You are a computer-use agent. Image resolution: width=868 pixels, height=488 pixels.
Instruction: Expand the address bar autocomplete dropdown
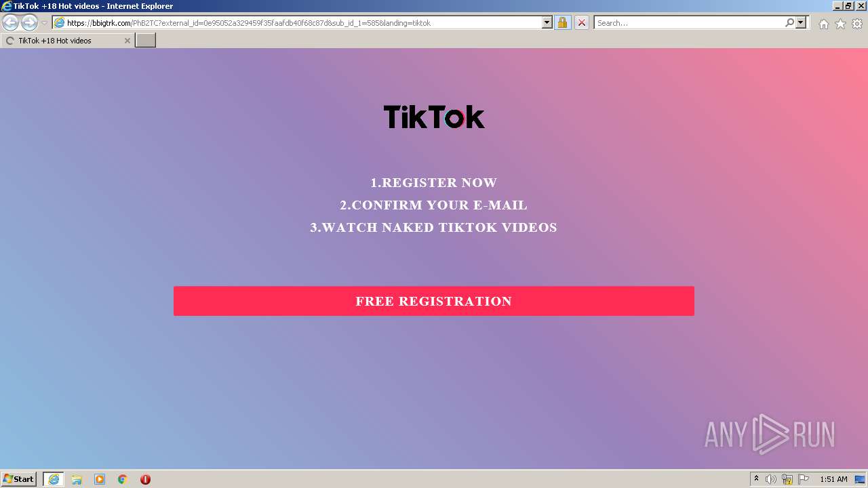547,23
